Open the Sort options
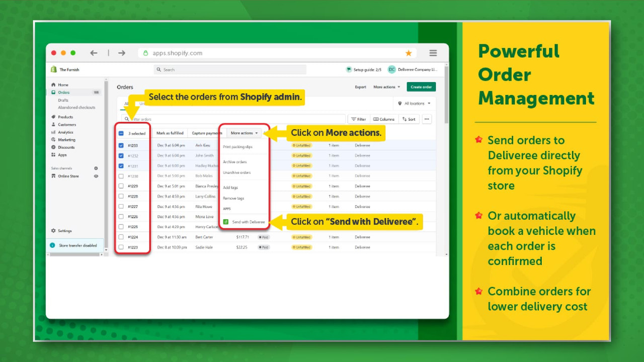The image size is (644, 362). tap(408, 119)
